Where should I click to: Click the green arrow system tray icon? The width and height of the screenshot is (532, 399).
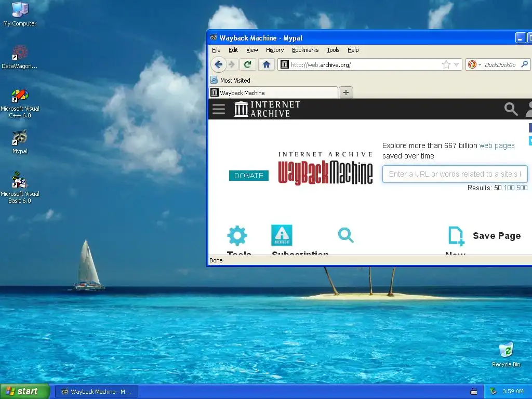point(494,391)
